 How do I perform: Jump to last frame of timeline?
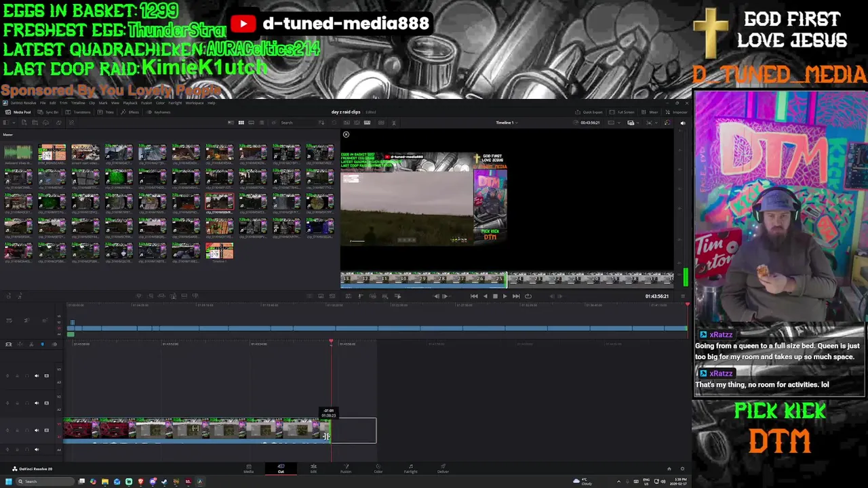tap(516, 296)
